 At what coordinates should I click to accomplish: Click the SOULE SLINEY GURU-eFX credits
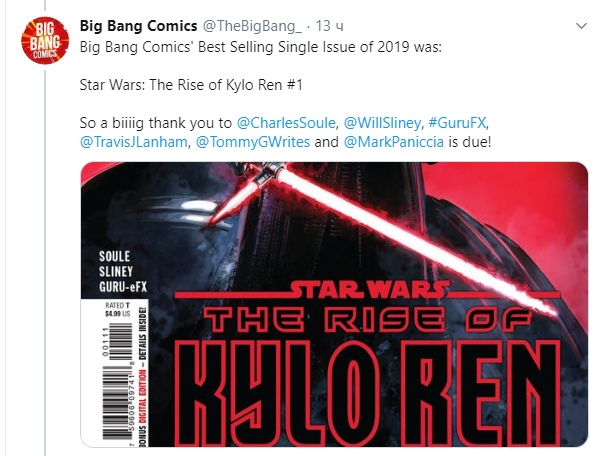point(123,272)
